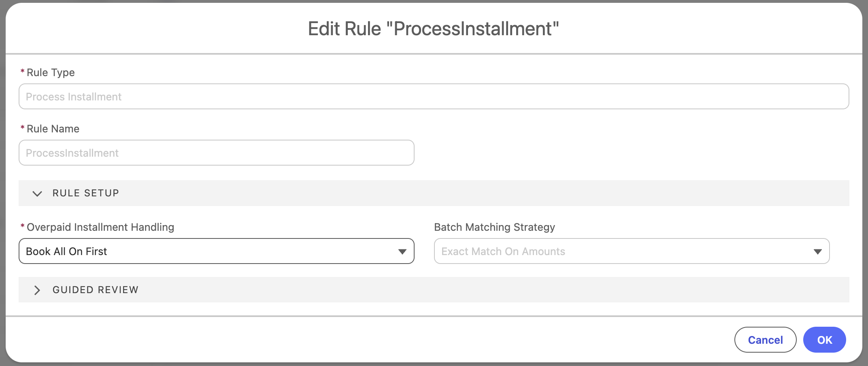Viewport: 868px width, 366px height.
Task: Click the arrow beside GUIDED REVIEW
Action: pyautogui.click(x=37, y=290)
